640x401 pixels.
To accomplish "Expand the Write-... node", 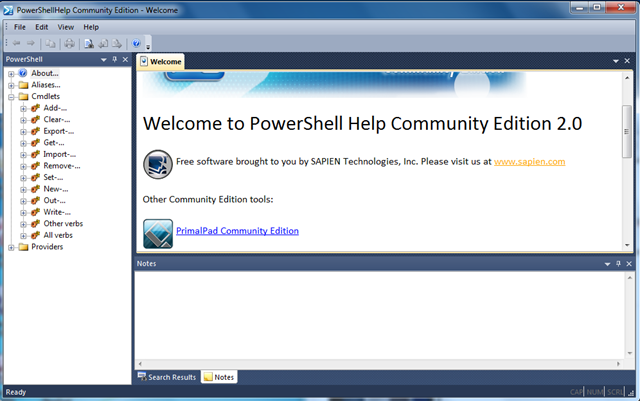I will point(24,213).
